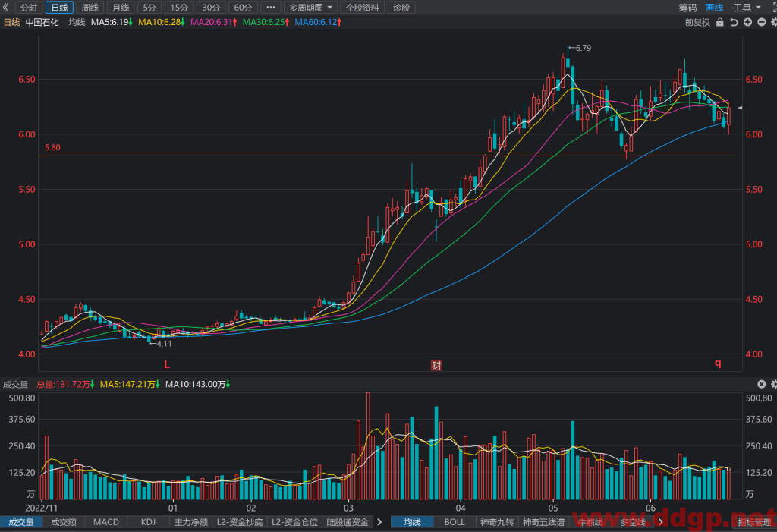Switch to 月线 monthly chart

[121, 8]
